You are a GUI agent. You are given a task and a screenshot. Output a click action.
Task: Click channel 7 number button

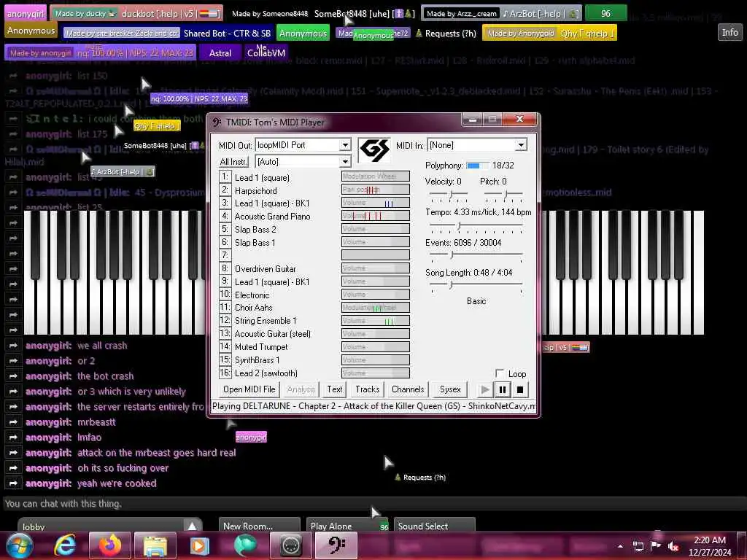coord(225,255)
